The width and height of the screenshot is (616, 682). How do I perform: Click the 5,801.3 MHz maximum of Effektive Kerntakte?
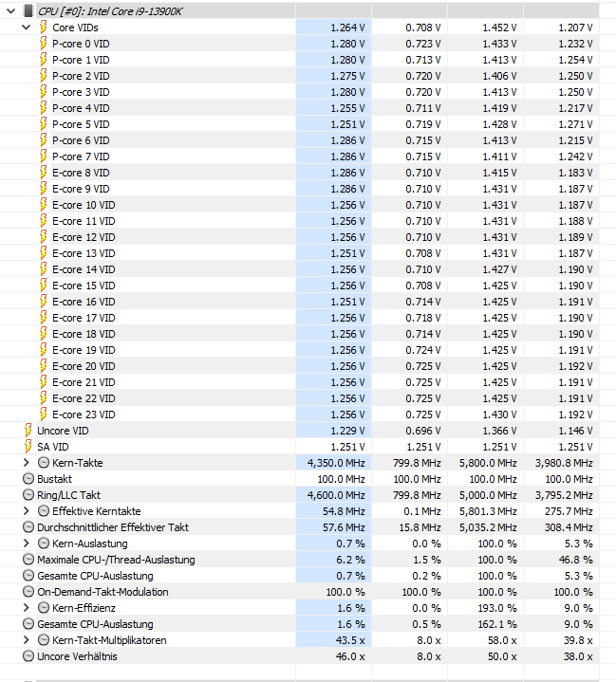[x=488, y=511]
